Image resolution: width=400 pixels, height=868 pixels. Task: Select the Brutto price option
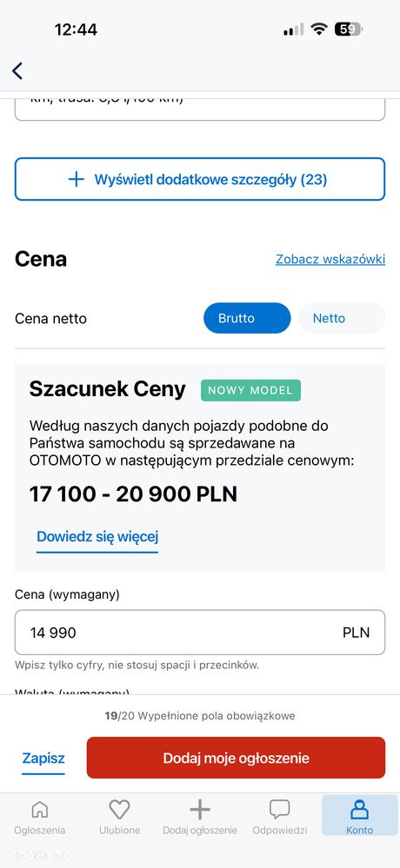[247, 318]
